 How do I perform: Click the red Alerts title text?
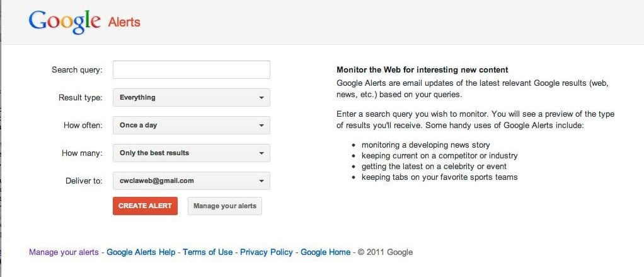(124, 22)
